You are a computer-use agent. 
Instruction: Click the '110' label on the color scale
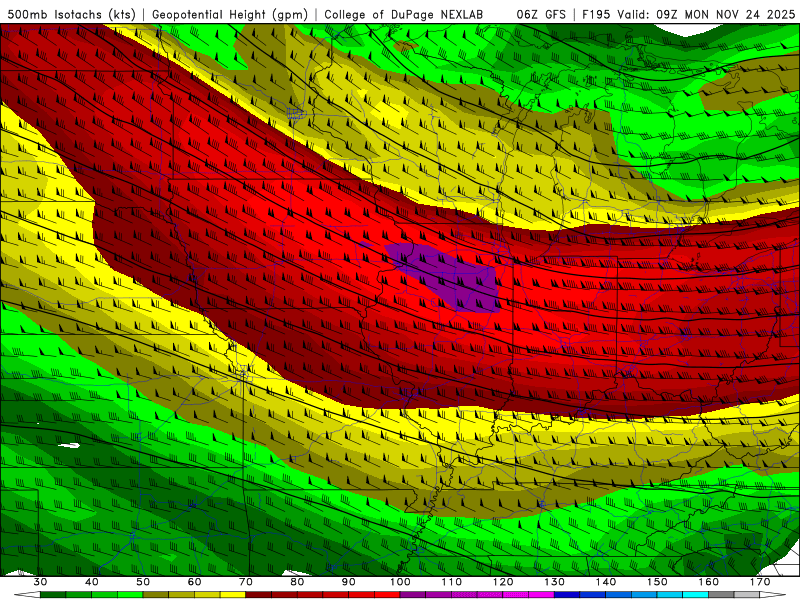pos(452,582)
